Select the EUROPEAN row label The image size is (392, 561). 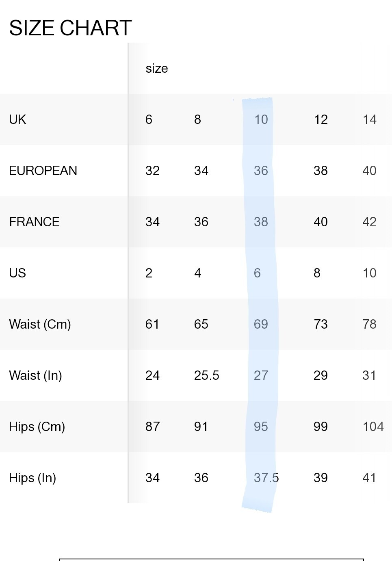coord(43,171)
